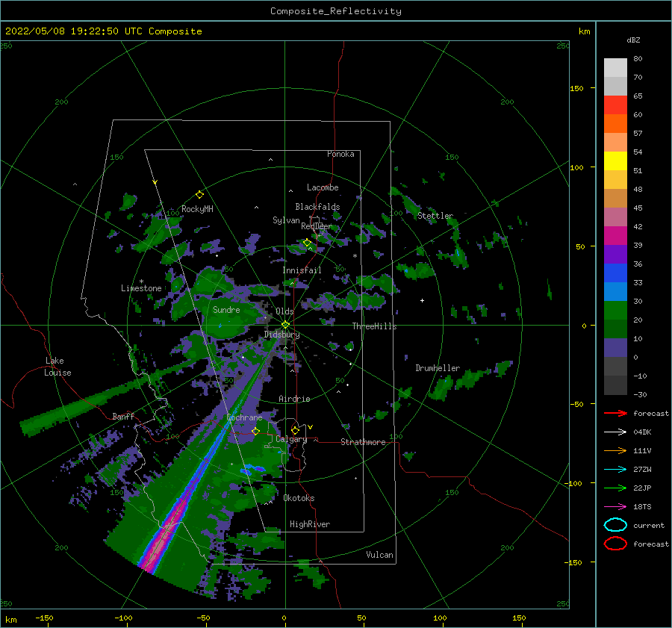Click the white 04DK arrow icon
672x628 pixels.
[615, 432]
